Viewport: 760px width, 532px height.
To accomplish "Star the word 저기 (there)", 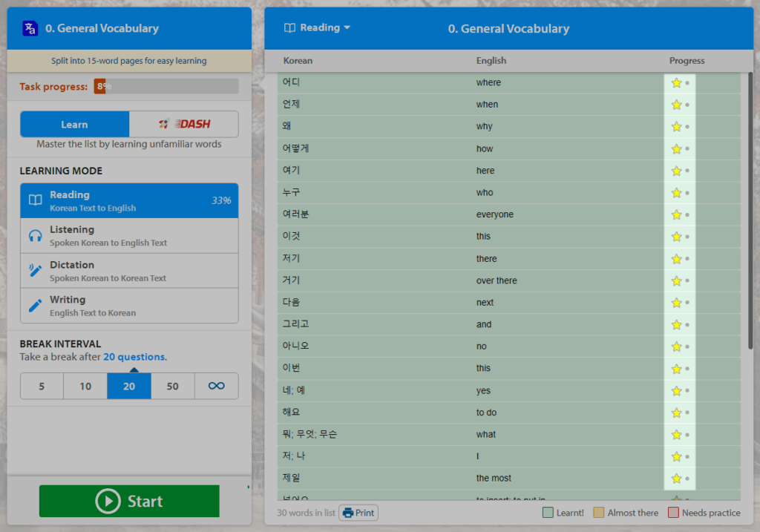I will coord(677,259).
